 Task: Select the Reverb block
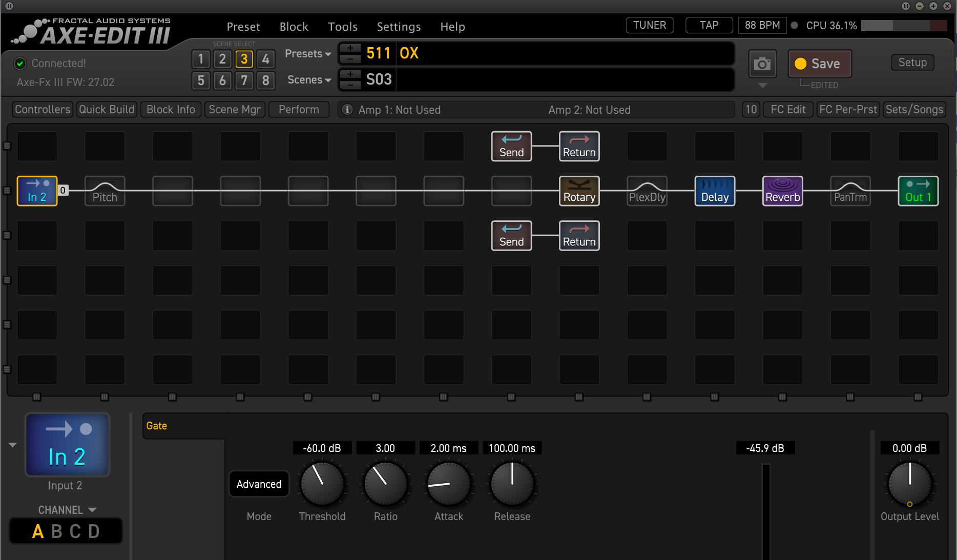click(x=782, y=191)
